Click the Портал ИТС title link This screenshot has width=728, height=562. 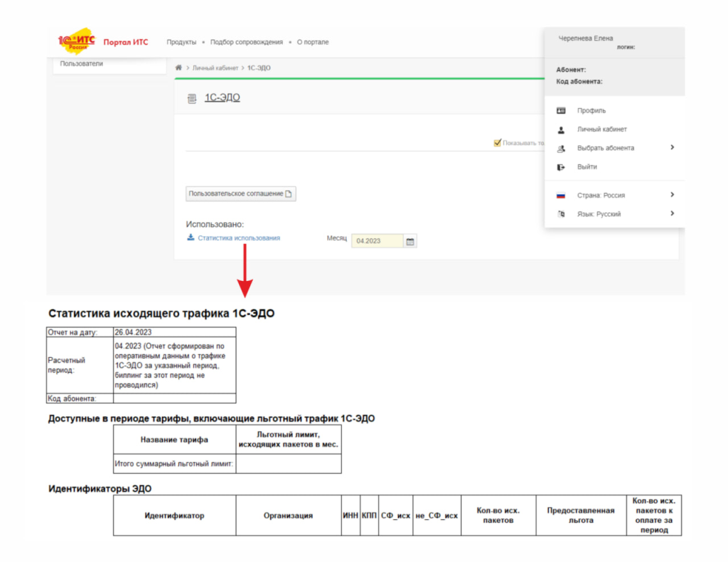tap(126, 42)
